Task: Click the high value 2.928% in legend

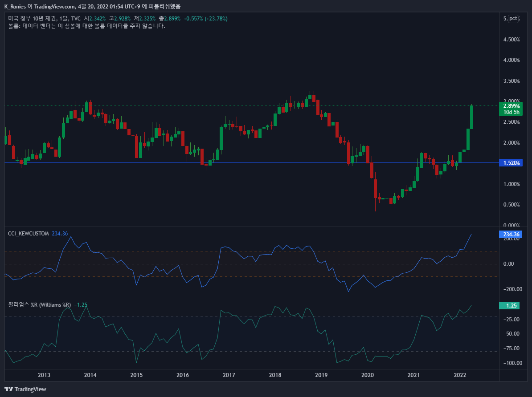Action: pyautogui.click(x=122, y=19)
